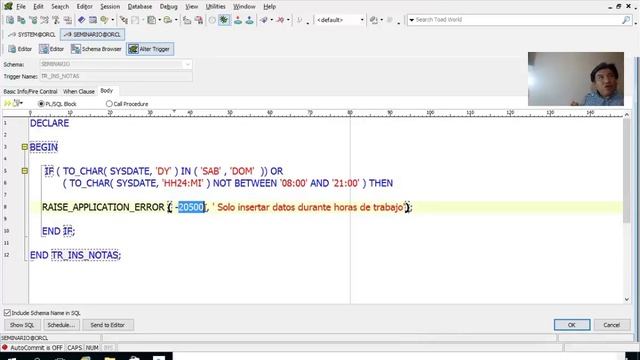Click the New Connection plug icon

point(264,20)
